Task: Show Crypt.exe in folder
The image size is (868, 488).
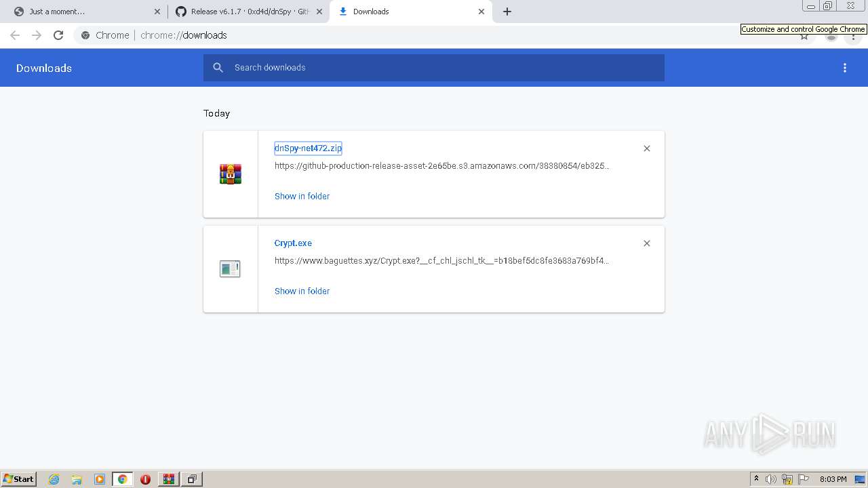Action: coord(302,291)
